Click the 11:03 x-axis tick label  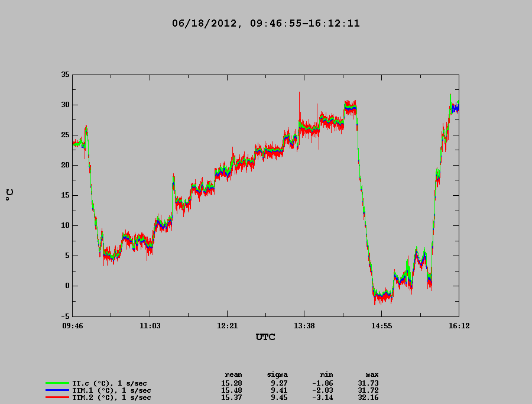pos(150,326)
